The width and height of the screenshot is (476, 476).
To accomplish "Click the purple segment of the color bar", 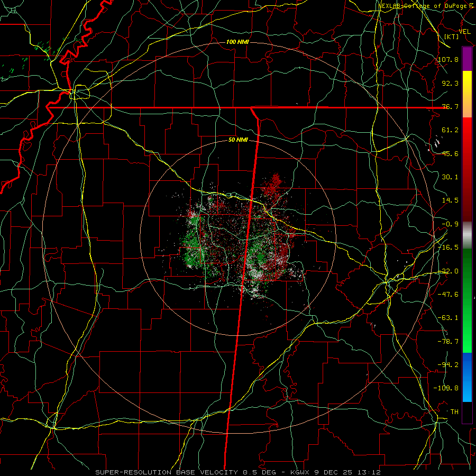I will pyautogui.click(x=467, y=59).
